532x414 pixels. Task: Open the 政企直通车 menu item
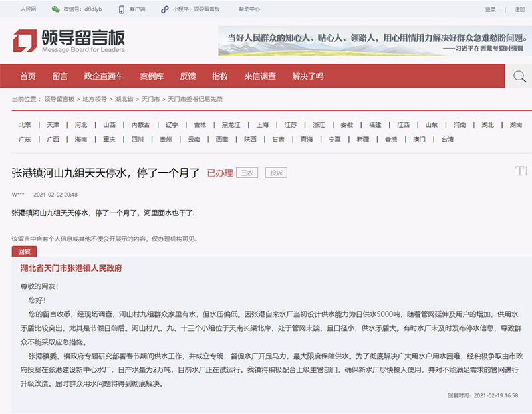point(104,76)
